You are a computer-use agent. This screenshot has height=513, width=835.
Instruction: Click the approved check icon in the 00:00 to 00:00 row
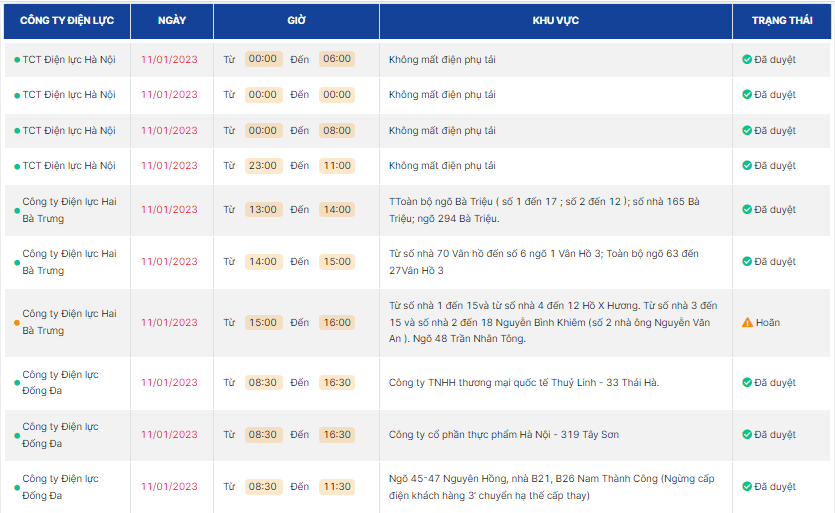pos(747,94)
